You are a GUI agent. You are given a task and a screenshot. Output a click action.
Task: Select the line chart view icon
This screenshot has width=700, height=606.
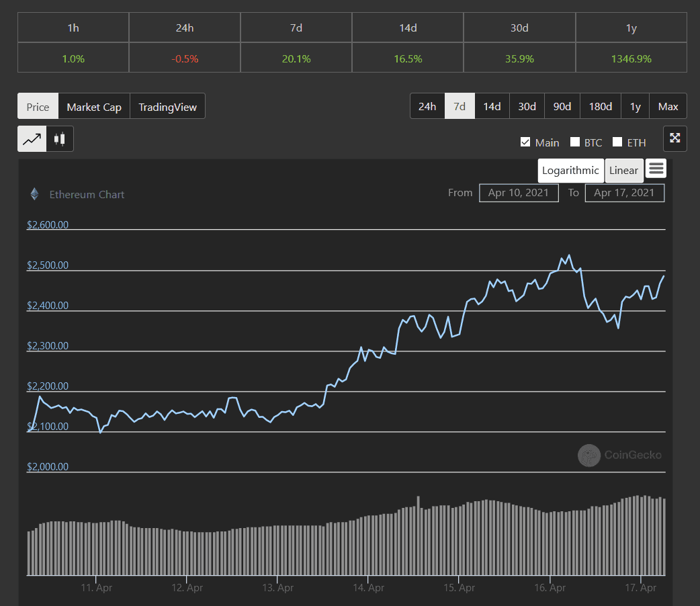pyautogui.click(x=32, y=139)
